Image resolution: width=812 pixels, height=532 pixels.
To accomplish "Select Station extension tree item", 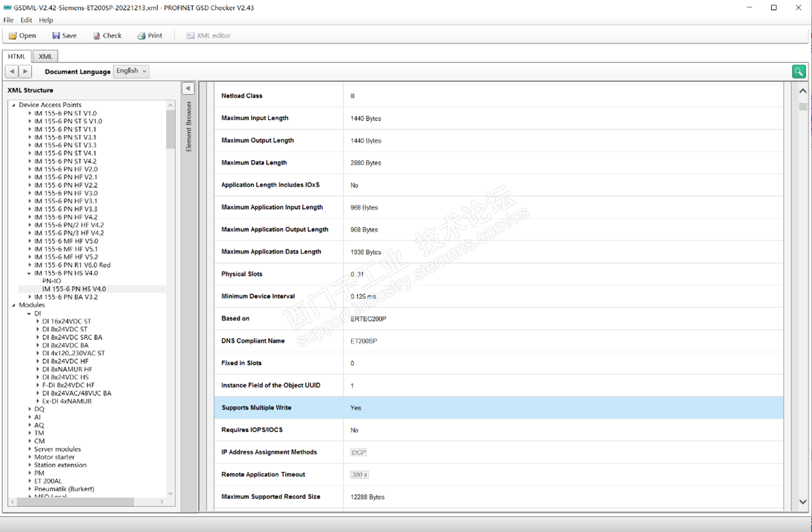I will point(60,465).
